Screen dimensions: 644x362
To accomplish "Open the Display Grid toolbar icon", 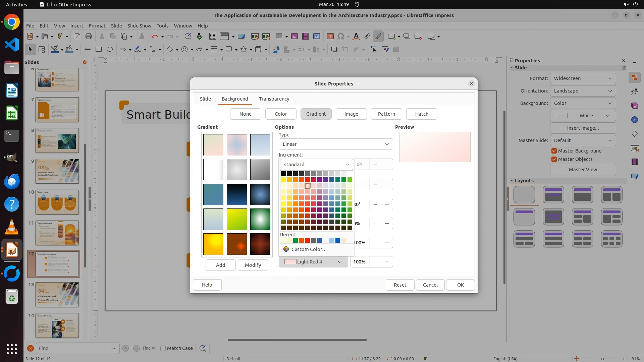I will (x=212, y=37).
